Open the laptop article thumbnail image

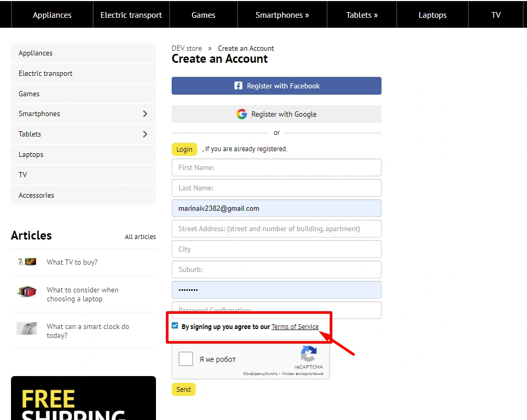click(27, 292)
